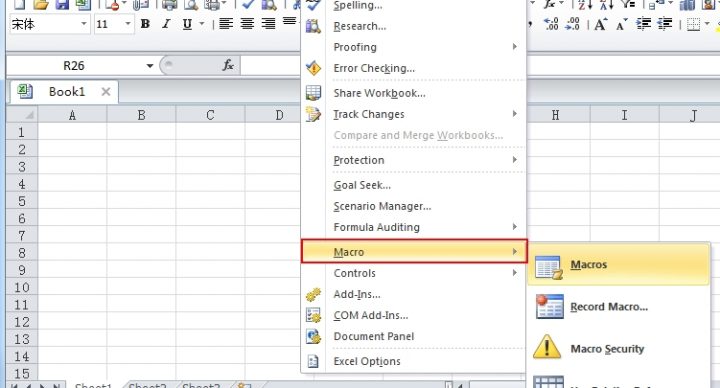720x388 pixels.
Task: Decrease font size with small A icon
Action: [622, 24]
